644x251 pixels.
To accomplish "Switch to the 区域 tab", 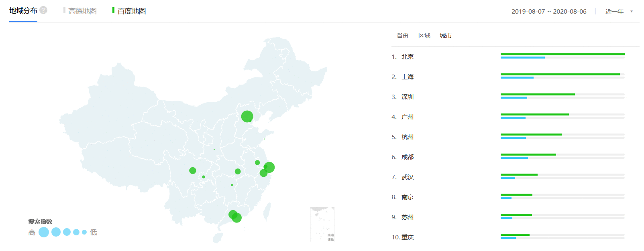I will [424, 35].
